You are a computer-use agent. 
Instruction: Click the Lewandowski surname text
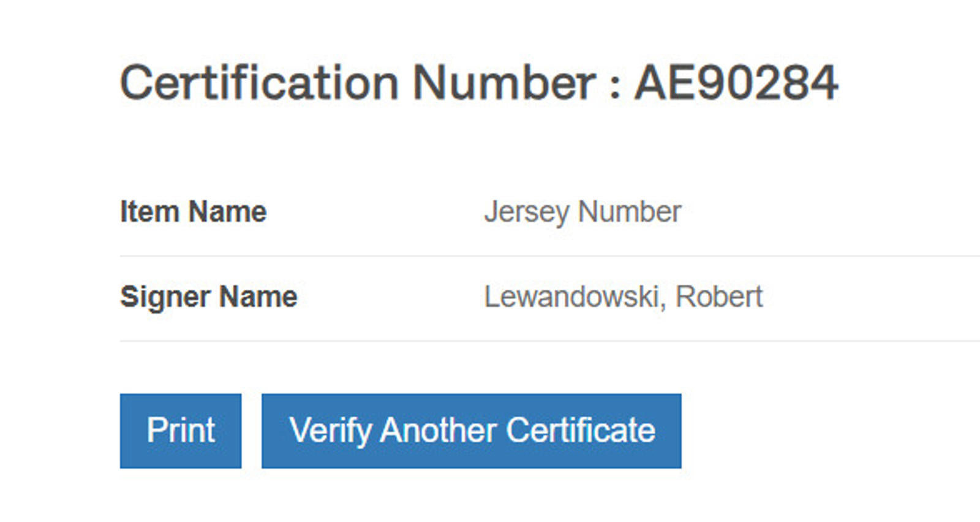[x=572, y=297]
